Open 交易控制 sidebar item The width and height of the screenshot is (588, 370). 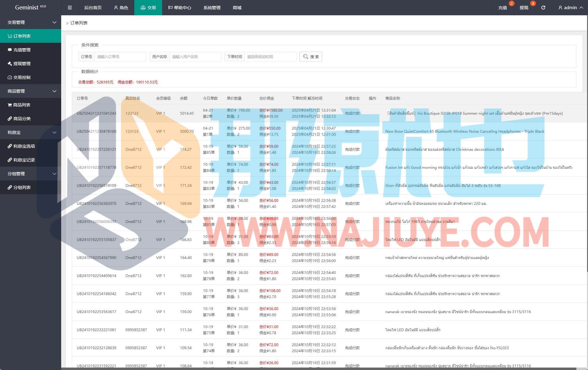pyautogui.click(x=22, y=77)
